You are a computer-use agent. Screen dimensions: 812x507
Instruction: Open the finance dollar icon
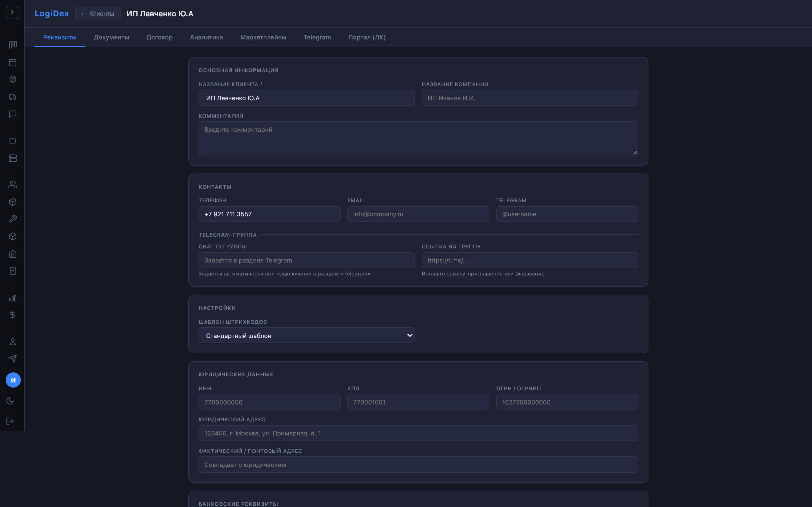pos(12,315)
